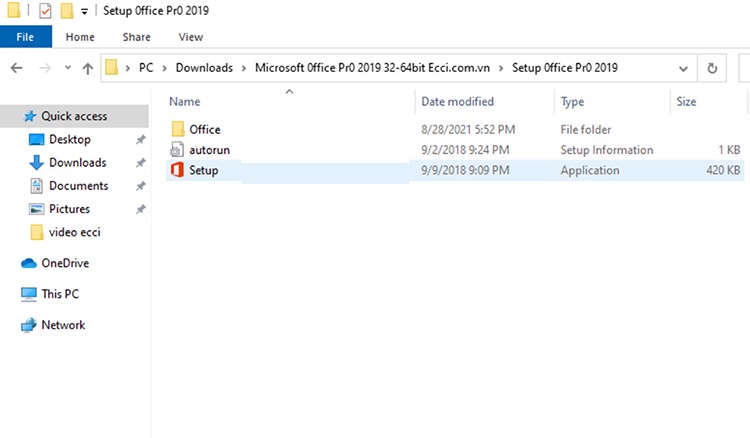Click the Back navigation arrow
Screen dimensions: 750x438
click(x=16, y=68)
